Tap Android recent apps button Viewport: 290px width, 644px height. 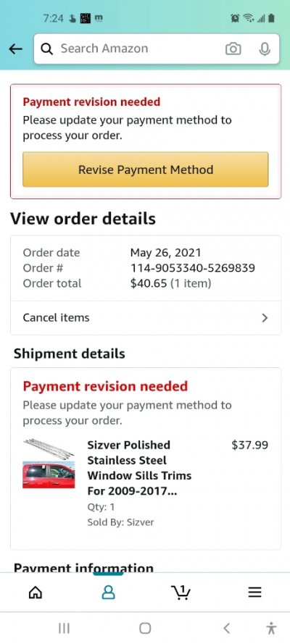click(x=64, y=628)
